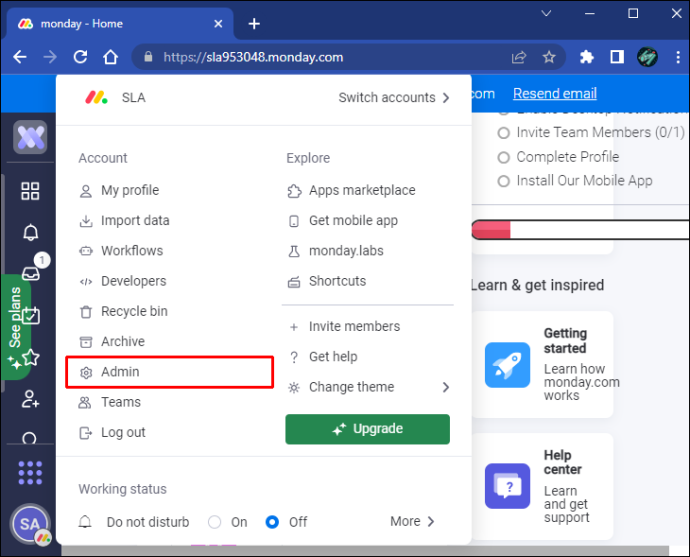Open Apps marketplace

[x=351, y=191]
